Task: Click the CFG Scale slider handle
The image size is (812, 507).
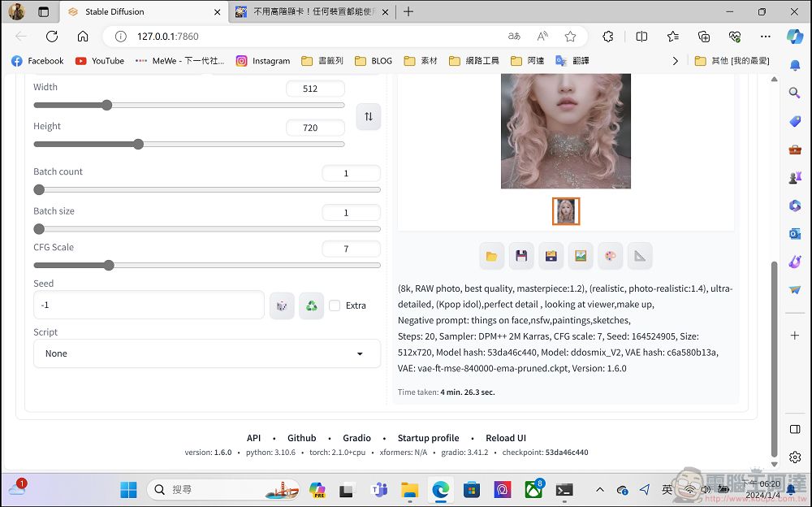Action: pos(108,266)
